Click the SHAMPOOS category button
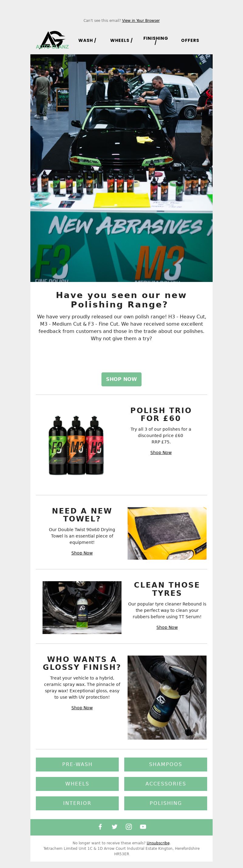Image resolution: width=243 pixels, height=868 pixels. 166,764
